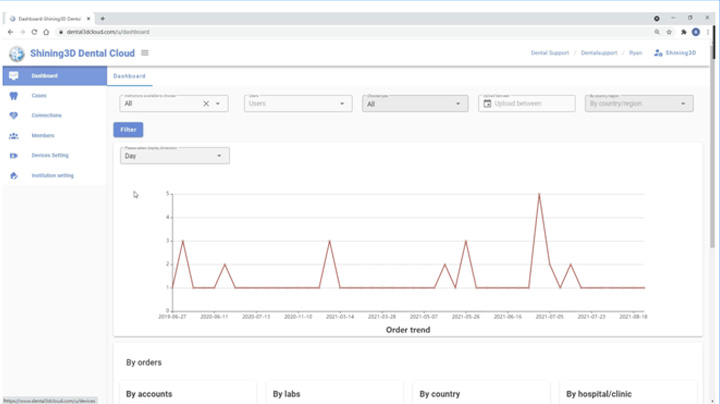Viewport: 720px width, 404px height.
Task: Click the Upload between date field
Action: (526, 103)
